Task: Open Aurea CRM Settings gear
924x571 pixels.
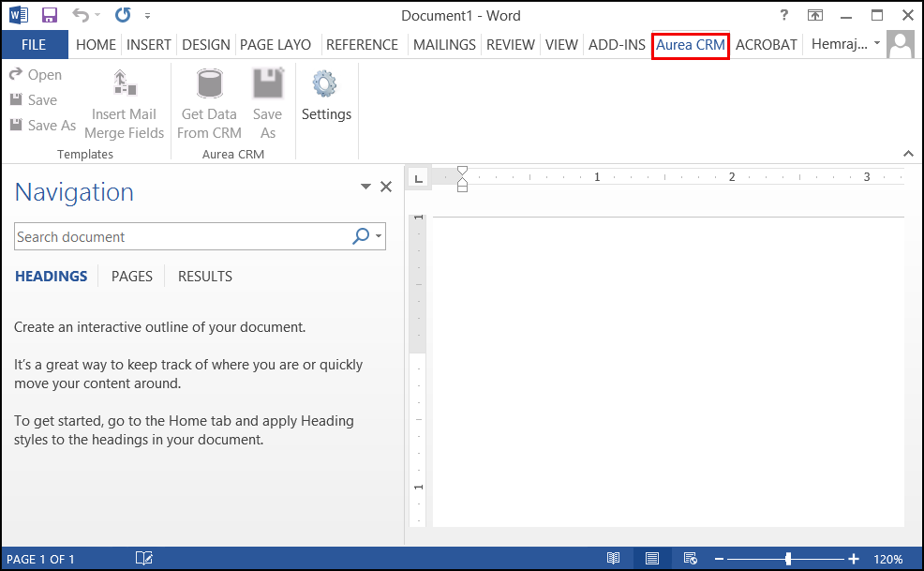Action: 326,97
